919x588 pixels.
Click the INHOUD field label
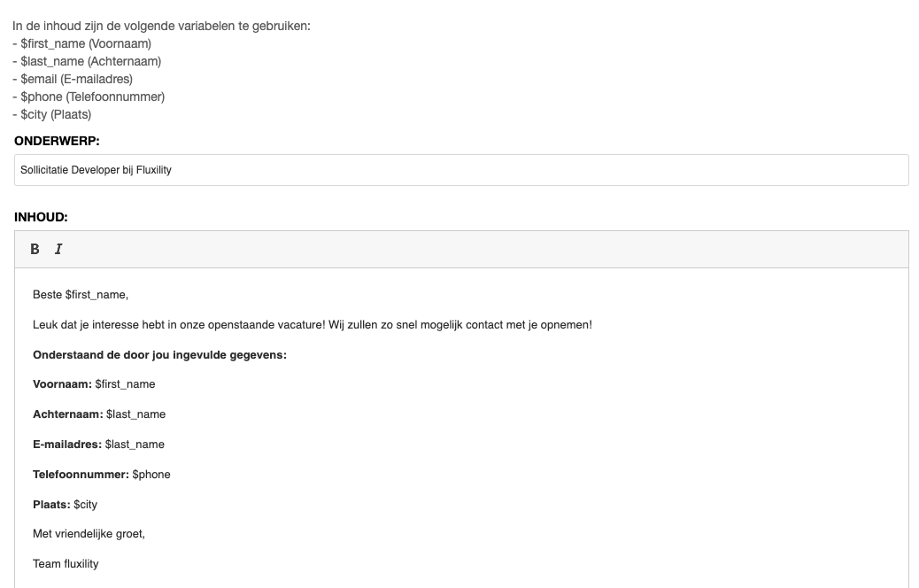coord(41,217)
